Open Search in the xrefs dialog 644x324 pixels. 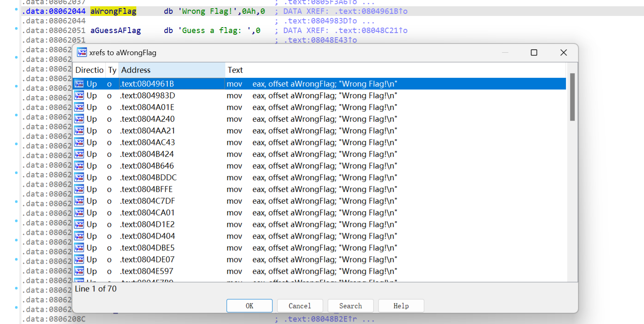tap(350, 306)
